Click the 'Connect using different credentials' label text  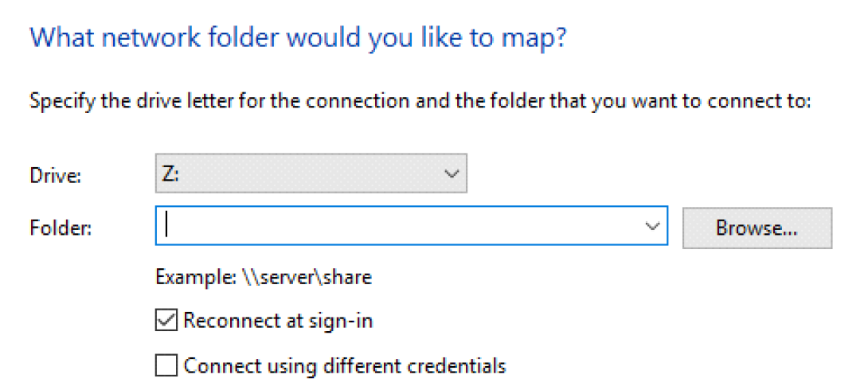click(344, 366)
